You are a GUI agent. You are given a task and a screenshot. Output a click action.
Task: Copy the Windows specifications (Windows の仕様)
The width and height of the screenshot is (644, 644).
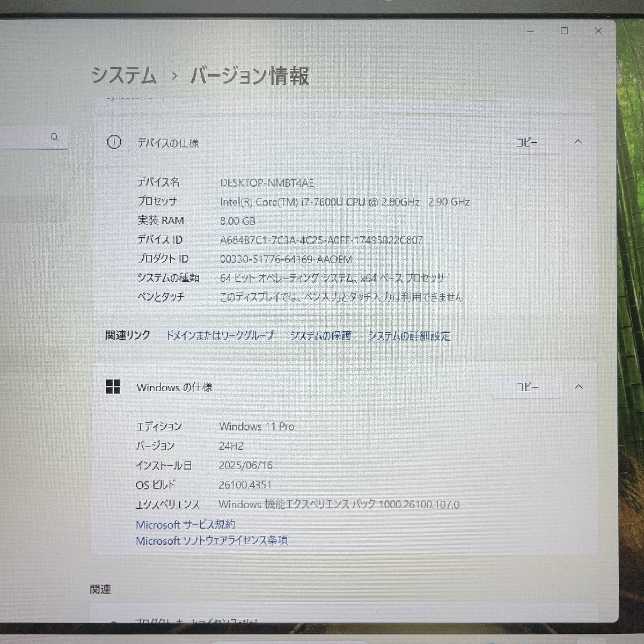(x=527, y=387)
